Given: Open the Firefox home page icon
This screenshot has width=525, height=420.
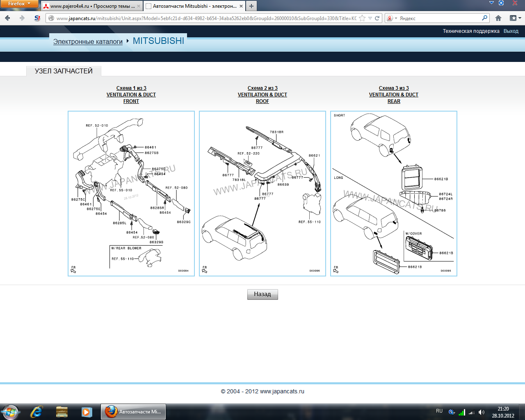Looking at the screenshot, I should point(498,18).
